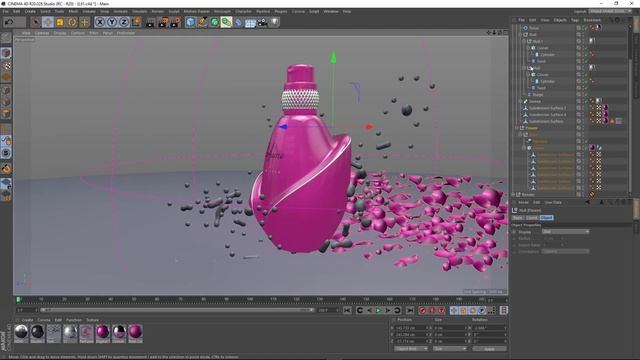Open Tags menu in Object Manager
This screenshot has height=360, width=640.
click(575, 20)
